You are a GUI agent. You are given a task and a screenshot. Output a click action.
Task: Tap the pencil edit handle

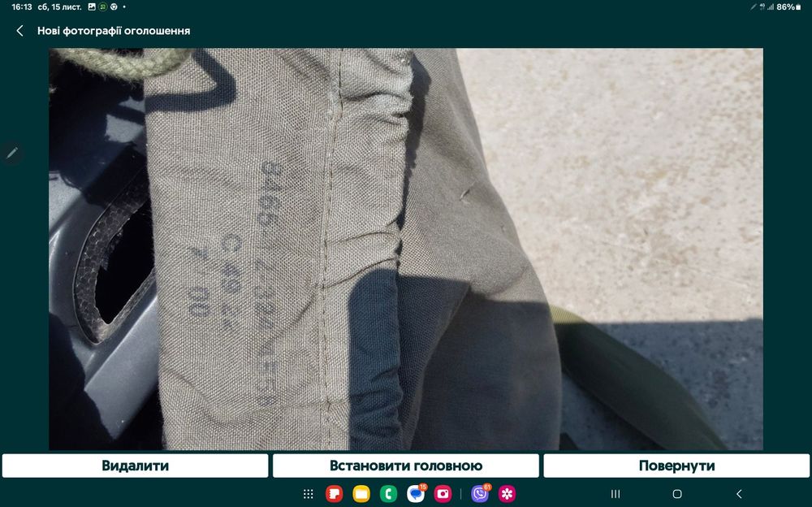click(x=12, y=153)
